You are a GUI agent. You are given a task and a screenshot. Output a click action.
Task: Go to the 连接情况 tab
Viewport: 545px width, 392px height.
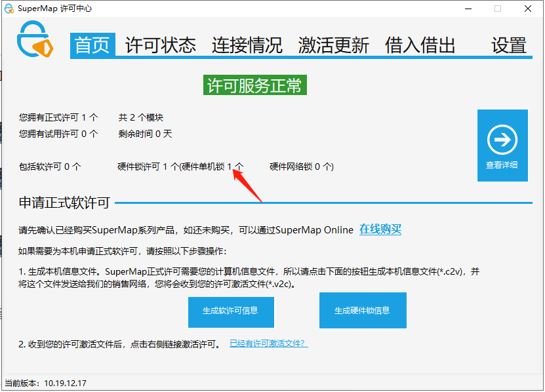pyautogui.click(x=247, y=45)
